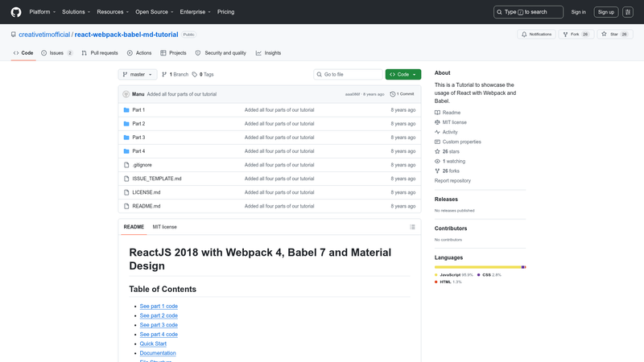Screen dimensions: 644x362
Task: Open the Pull requests tab
Action: [x=100, y=53]
